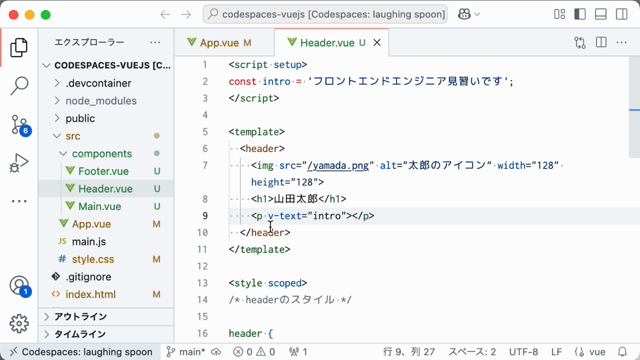The height and width of the screenshot is (360, 640).
Task: Open the Search view icon
Action: (x=19, y=86)
